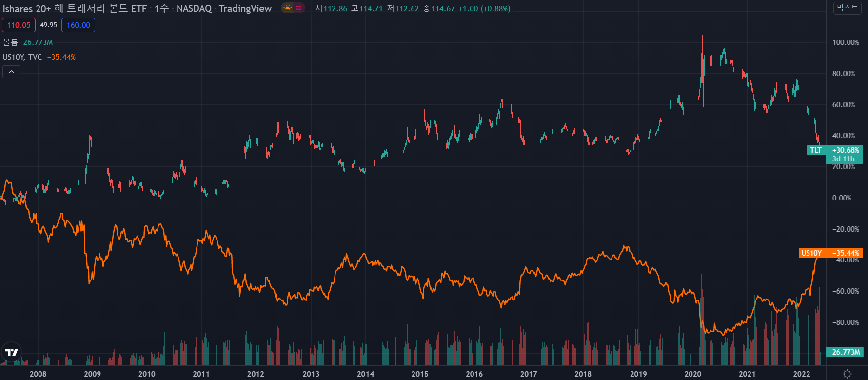The height and width of the screenshot is (380, 868).
Task: Click the -60.00% price scale label
Action: point(846,291)
